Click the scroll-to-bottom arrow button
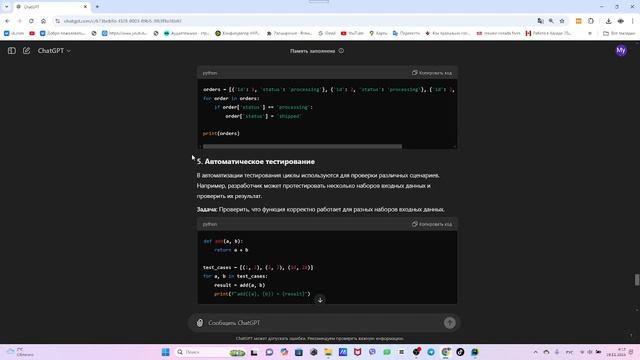 pos(320,300)
